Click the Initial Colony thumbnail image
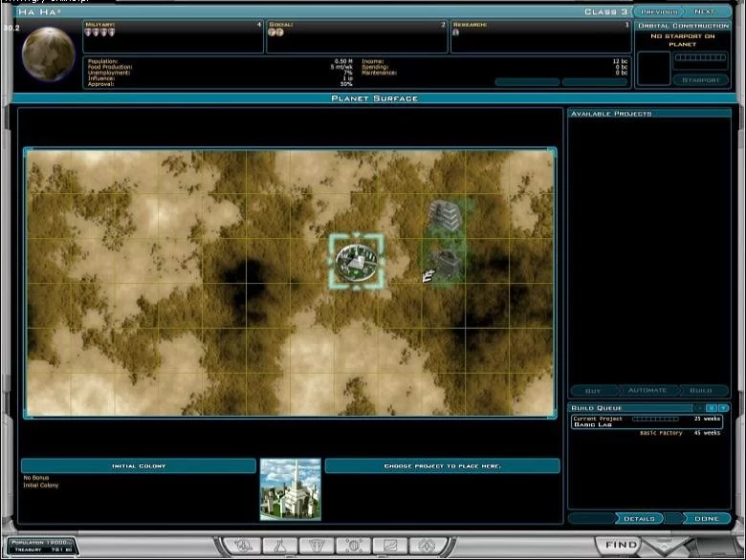The width and height of the screenshot is (746, 560). (x=290, y=489)
